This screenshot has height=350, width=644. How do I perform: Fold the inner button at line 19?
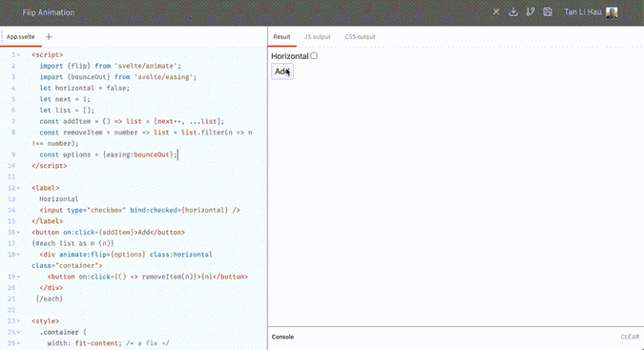click(x=18, y=277)
